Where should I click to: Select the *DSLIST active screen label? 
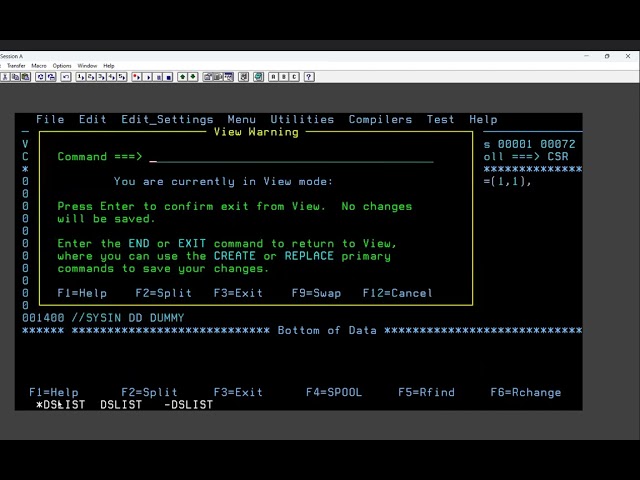60,405
